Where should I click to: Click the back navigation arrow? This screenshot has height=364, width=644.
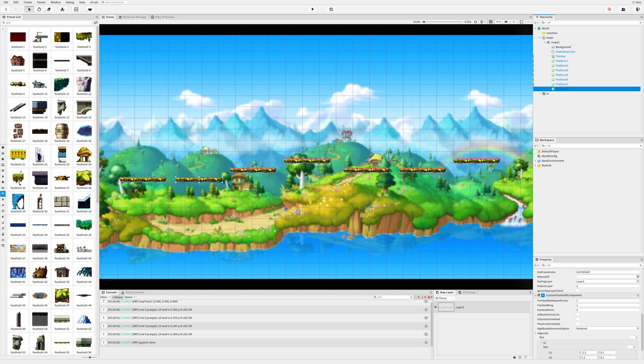click(x=6, y=9)
